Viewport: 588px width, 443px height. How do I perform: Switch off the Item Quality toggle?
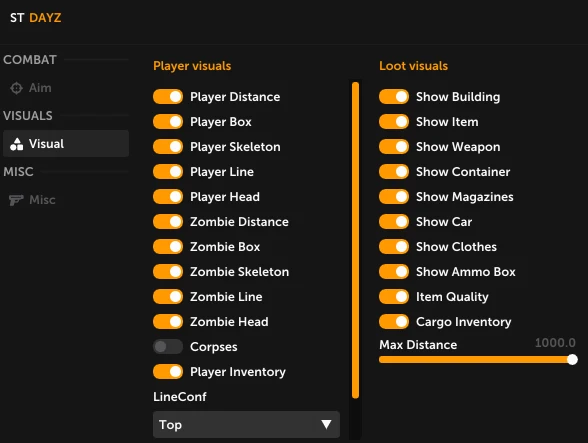click(x=394, y=297)
